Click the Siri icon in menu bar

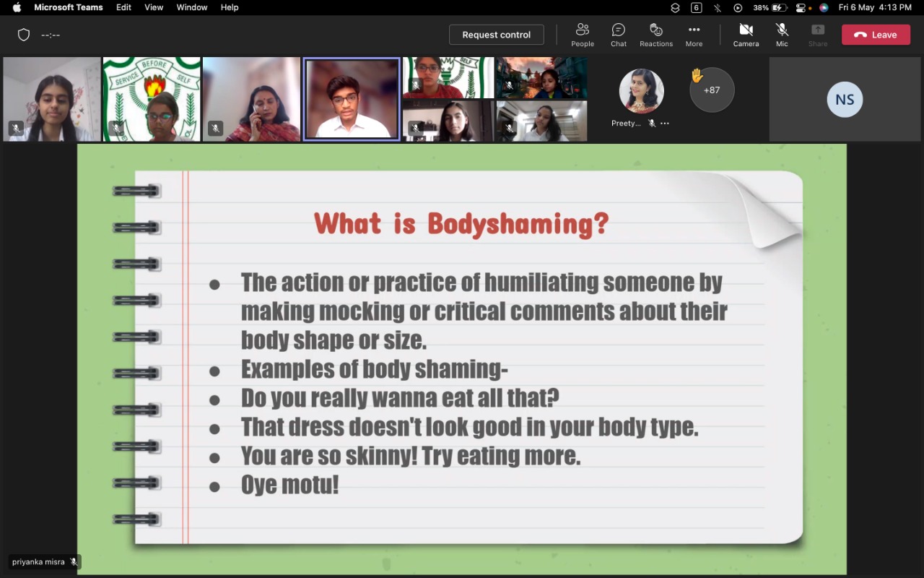click(x=824, y=7)
